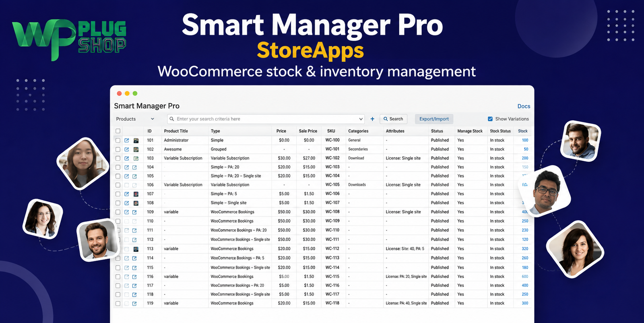Check the box for product 101
The height and width of the screenshot is (323, 644).
(118, 141)
